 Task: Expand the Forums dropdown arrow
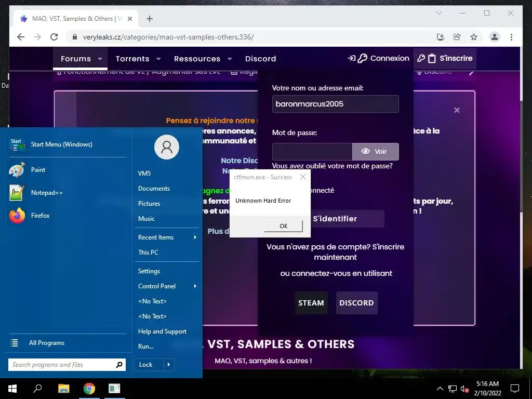click(100, 59)
